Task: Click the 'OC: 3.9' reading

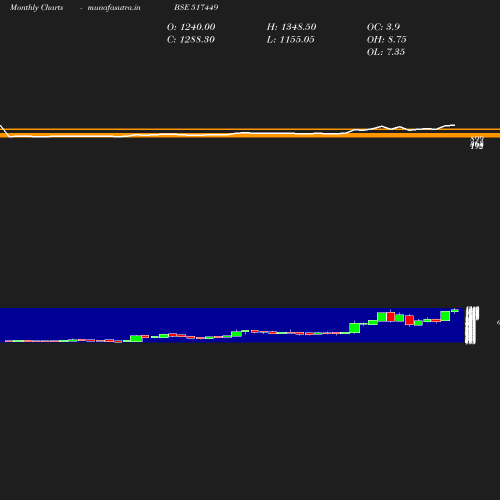Action: point(383,27)
